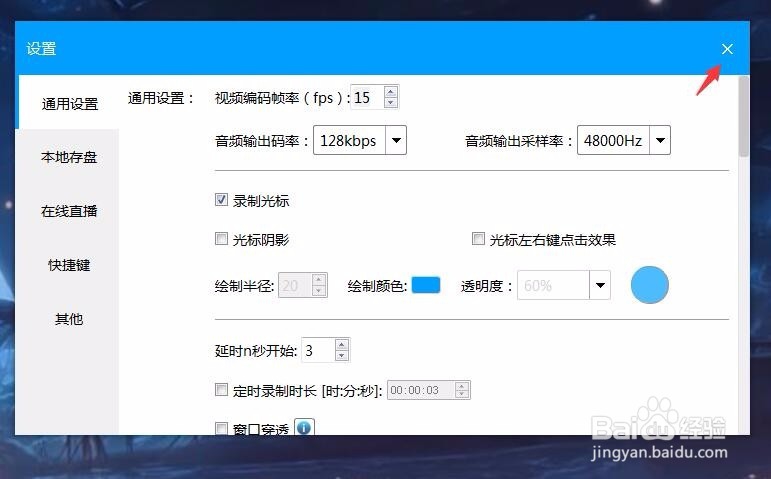This screenshot has width=771, height=479.
Task: Enable the 光标阴影 checkbox
Action: pos(221,239)
